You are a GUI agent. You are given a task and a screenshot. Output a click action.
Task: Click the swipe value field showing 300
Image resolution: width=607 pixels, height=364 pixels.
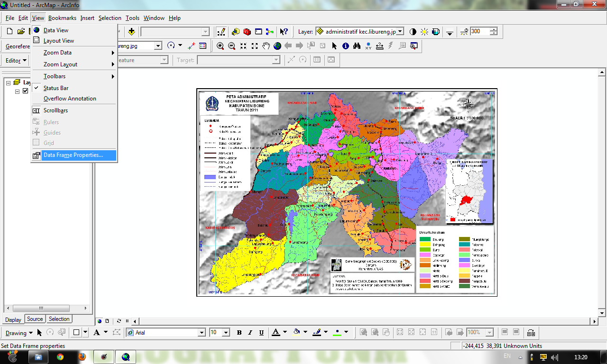480,32
